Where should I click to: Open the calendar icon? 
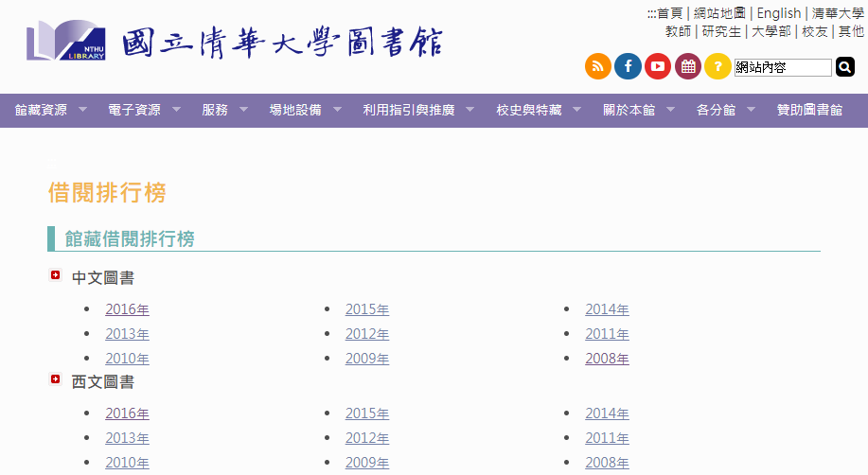pos(688,66)
